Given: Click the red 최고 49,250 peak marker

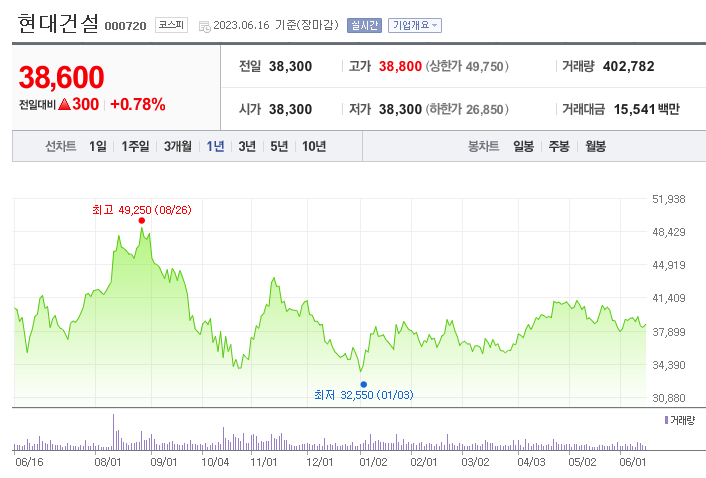Looking at the screenshot, I should click(142, 221).
